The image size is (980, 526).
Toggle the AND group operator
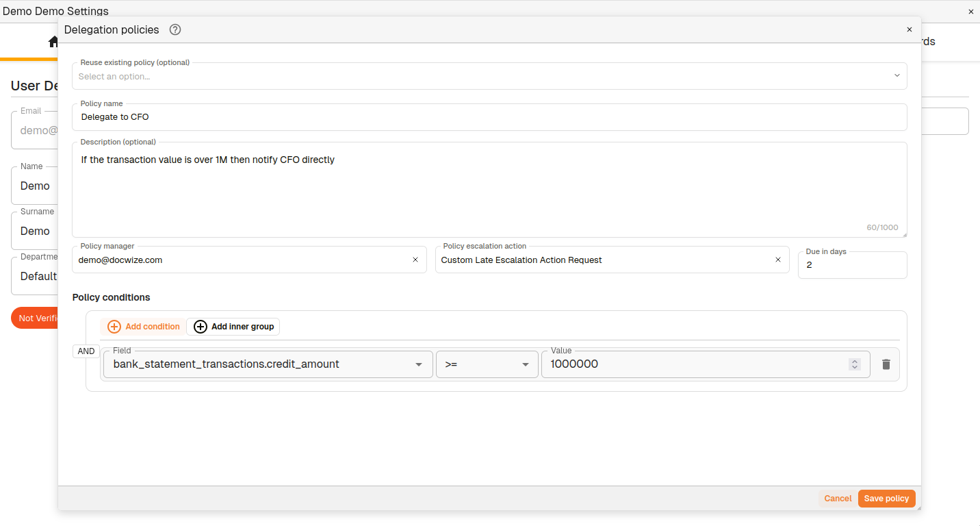click(x=86, y=351)
